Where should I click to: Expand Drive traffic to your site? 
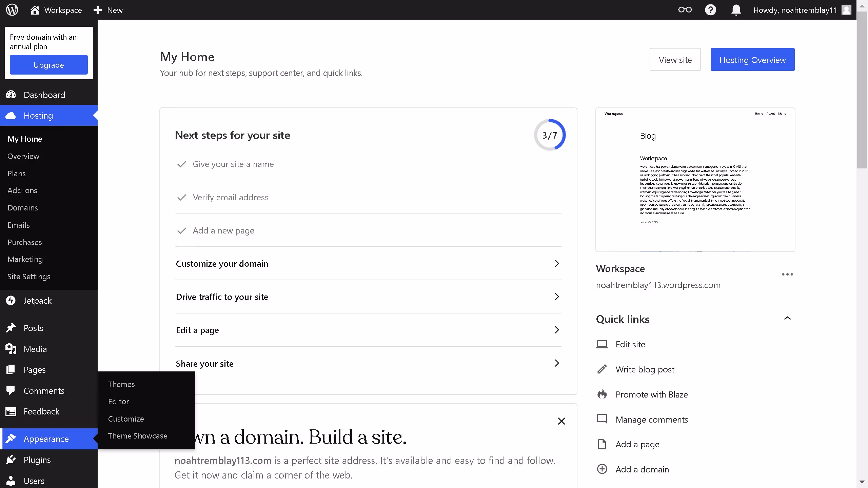[x=557, y=297]
